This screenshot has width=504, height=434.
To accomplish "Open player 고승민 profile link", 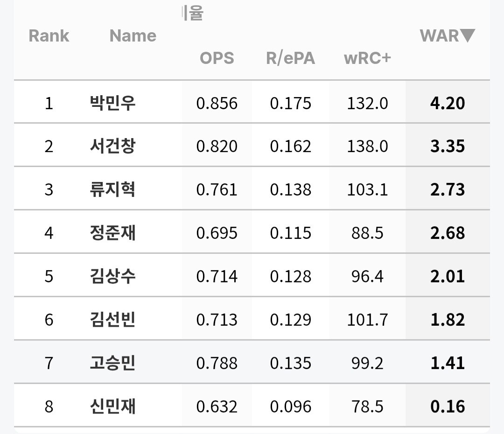I will [x=112, y=363].
